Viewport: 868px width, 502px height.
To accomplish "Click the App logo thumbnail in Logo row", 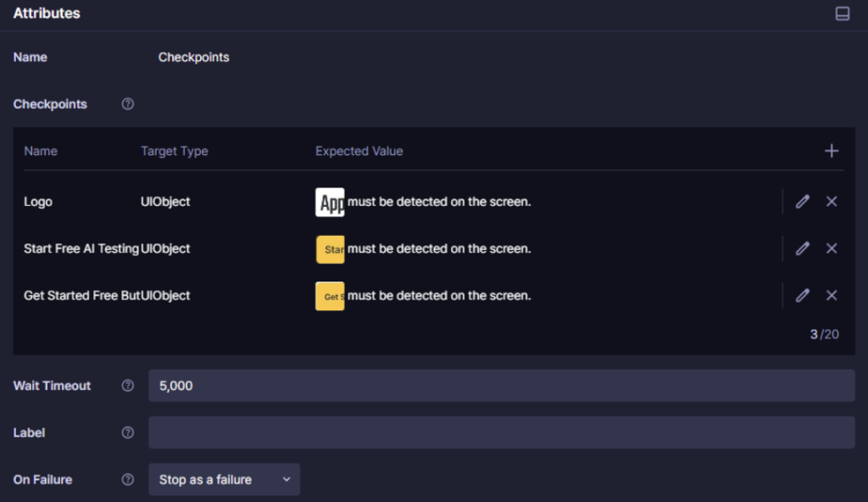I will pos(330,202).
